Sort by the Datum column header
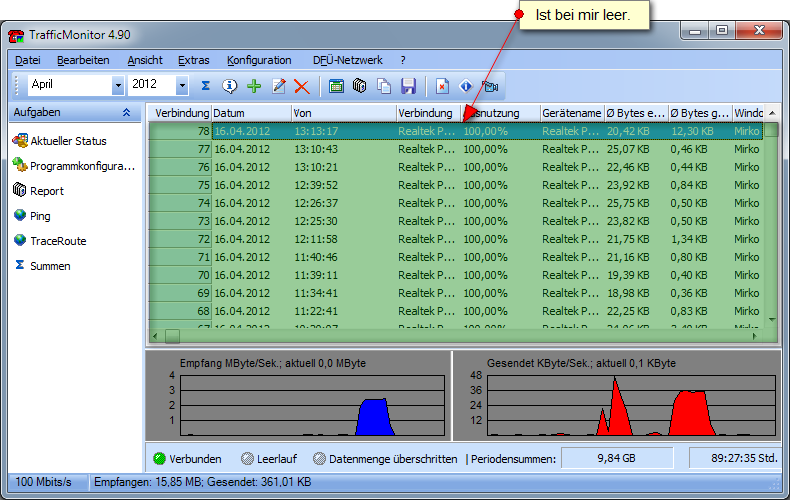Image resolution: width=790 pixels, height=500 pixels. coord(251,113)
